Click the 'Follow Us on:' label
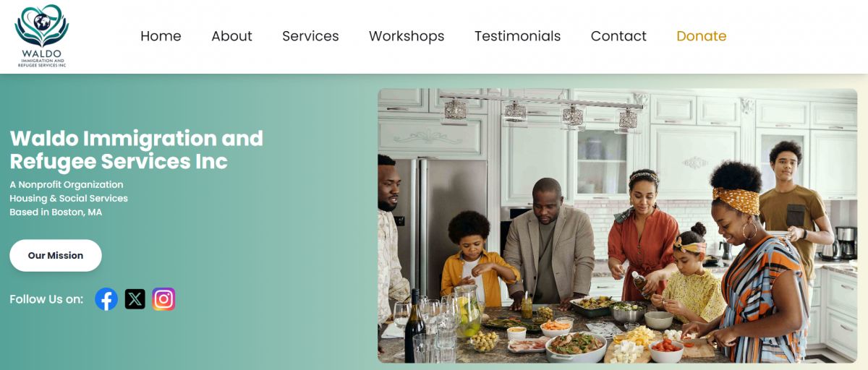 tap(46, 299)
